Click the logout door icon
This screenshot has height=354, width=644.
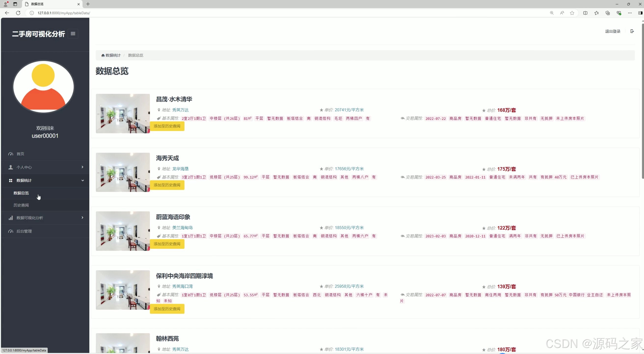(632, 31)
